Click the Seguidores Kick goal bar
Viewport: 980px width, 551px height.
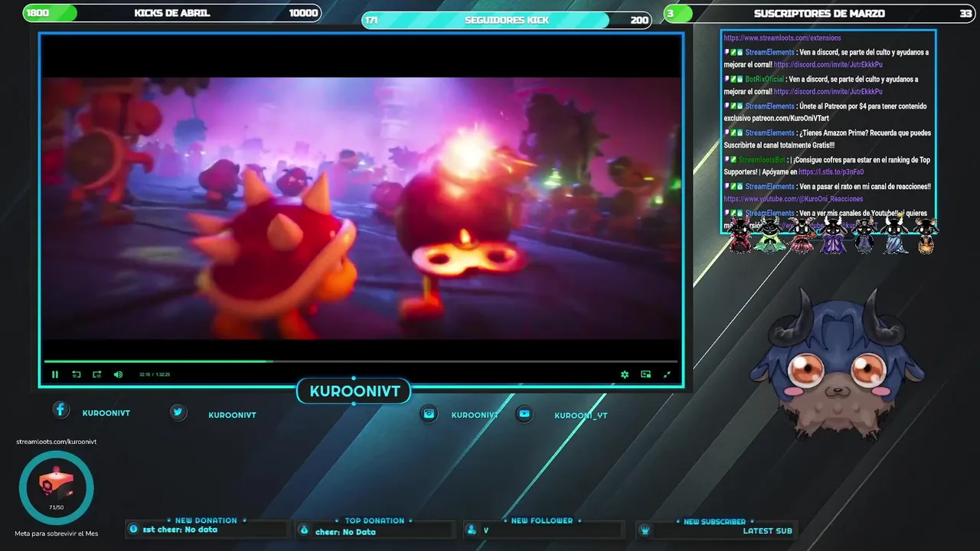click(507, 20)
